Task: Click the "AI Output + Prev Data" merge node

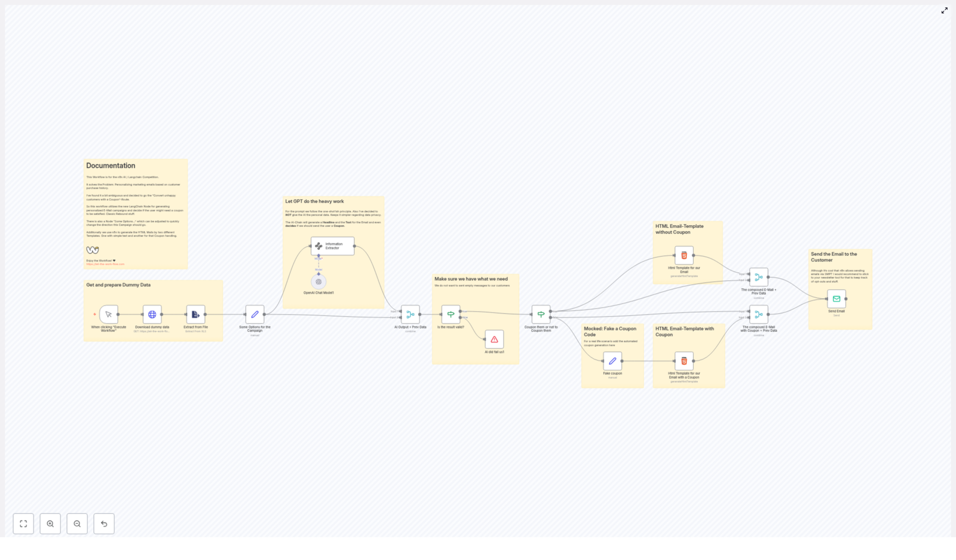Action: [x=410, y=315]
